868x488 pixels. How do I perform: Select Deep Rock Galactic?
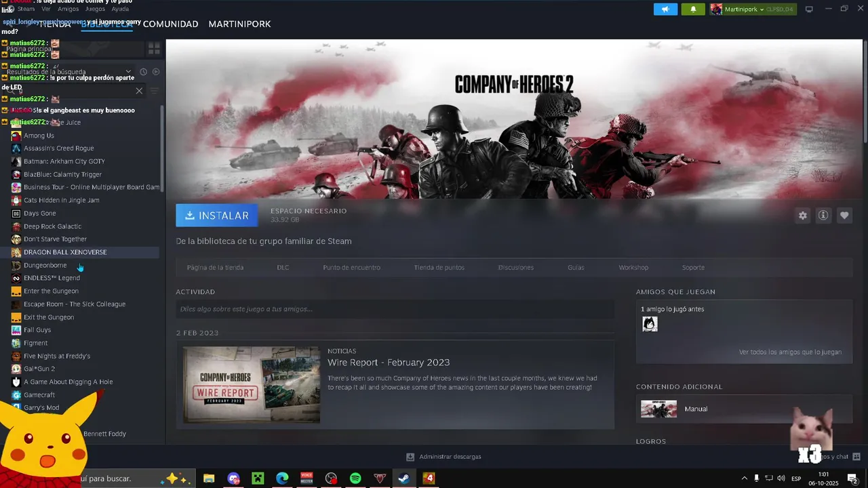click(x=52, y=226)
